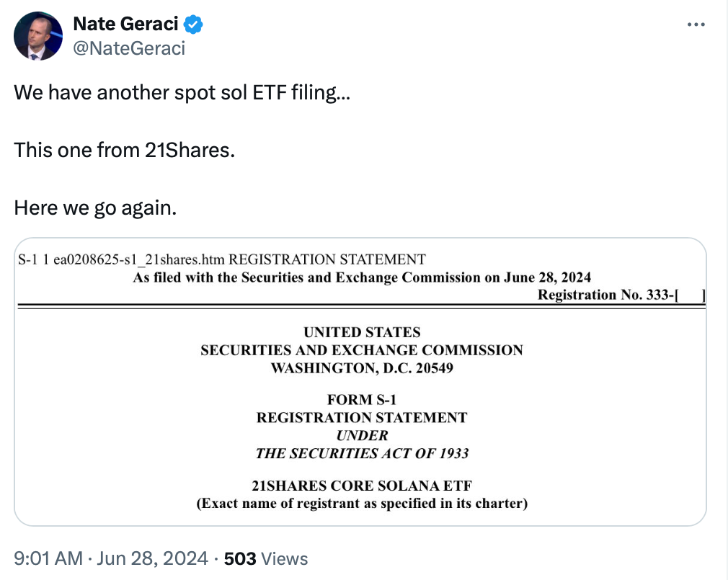The image size is (728, 580).
Task: Open the @NateGeraci handle link
Action: 129,48
